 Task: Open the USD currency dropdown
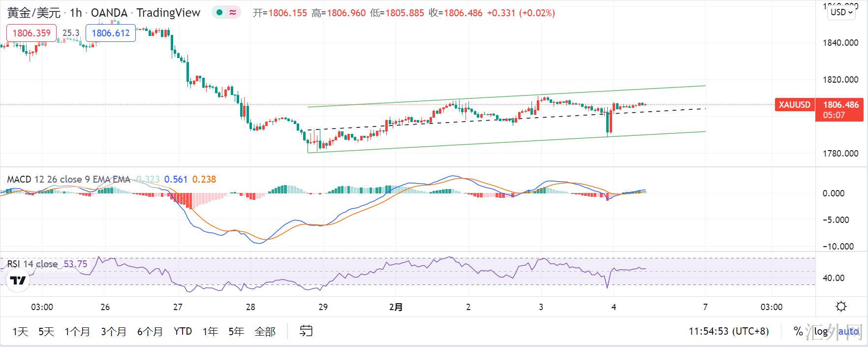841,12
